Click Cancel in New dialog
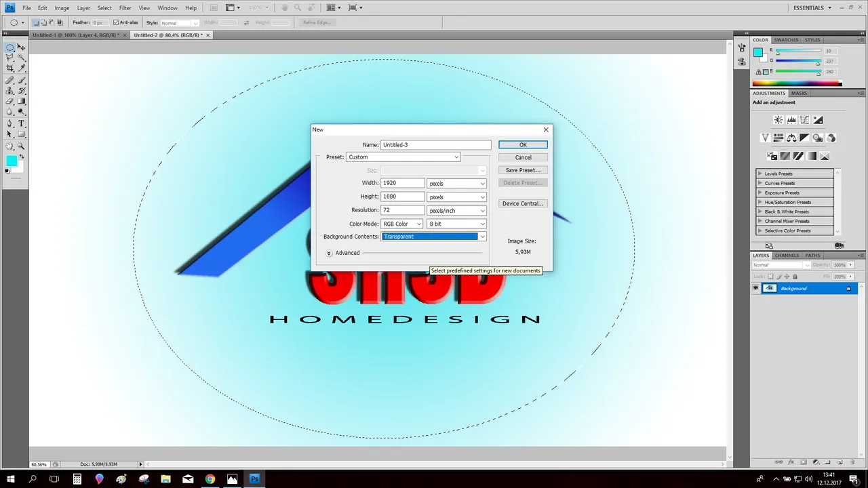868x488 pixels. tap(523, 157)
